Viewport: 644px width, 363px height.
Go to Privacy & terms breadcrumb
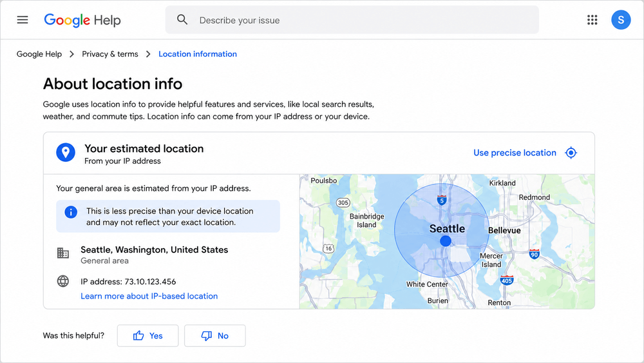click(110, 54)
